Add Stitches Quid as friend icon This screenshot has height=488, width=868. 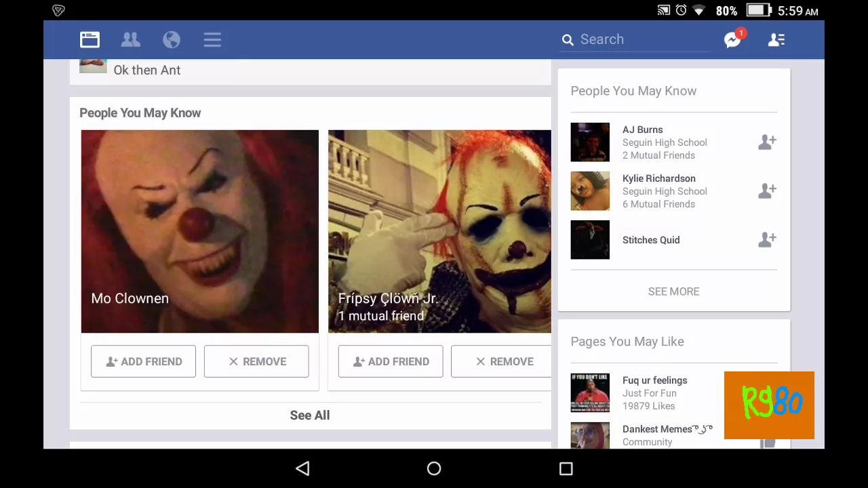(x=767, y=239)
